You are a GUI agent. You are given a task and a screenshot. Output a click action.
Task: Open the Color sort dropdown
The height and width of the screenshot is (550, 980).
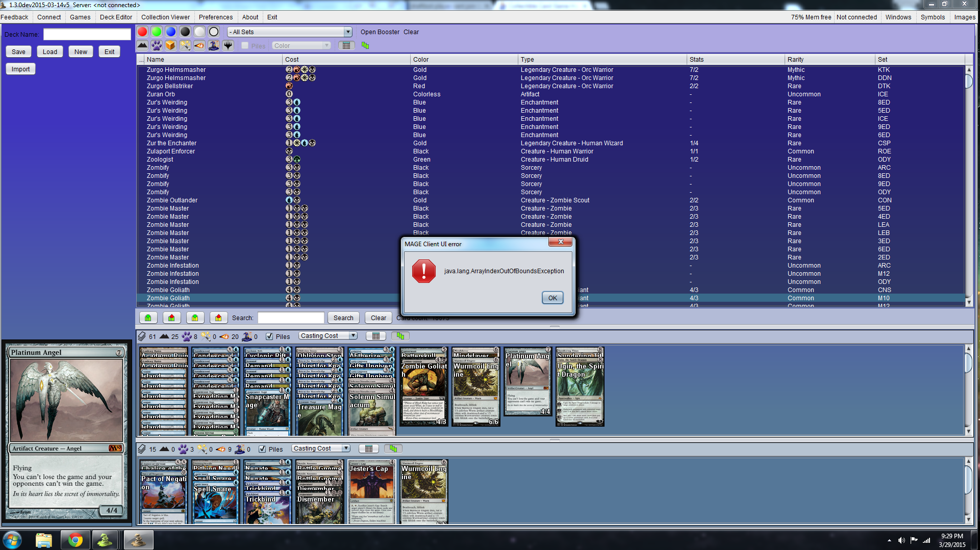pyautogui.click(x=301, y=45)
